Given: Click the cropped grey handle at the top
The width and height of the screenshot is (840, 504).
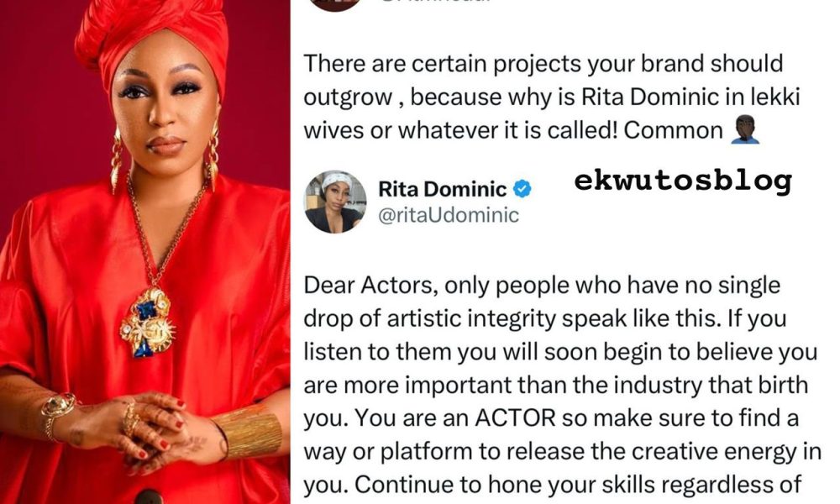Looking at the screenshot, I should click(x=434, y=2).
